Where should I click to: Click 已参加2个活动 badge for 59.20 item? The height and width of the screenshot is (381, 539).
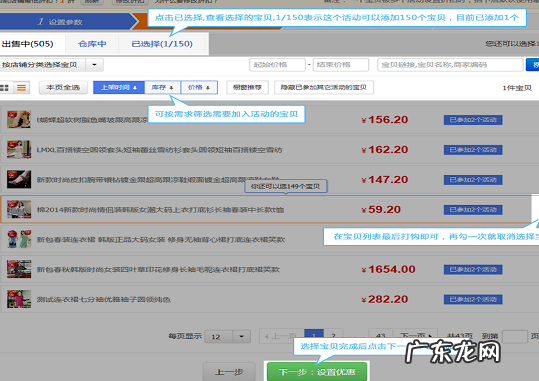[473, 209]
